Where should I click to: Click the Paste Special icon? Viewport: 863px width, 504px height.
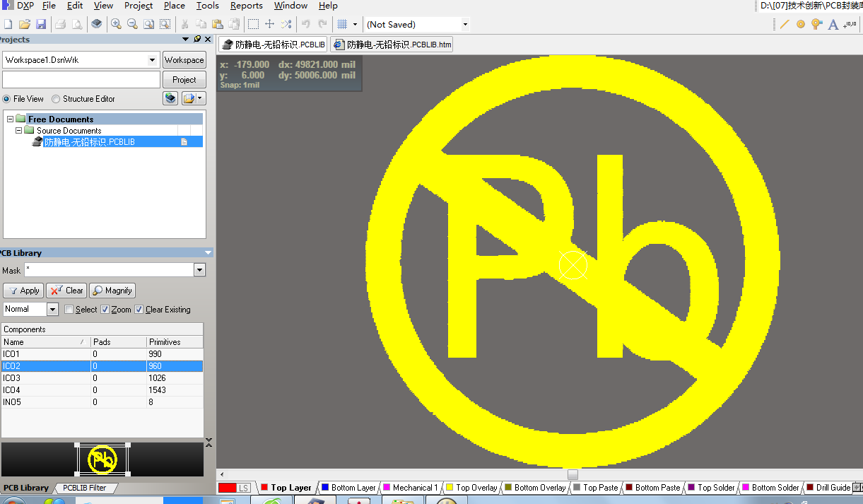[x=234, y=24]
